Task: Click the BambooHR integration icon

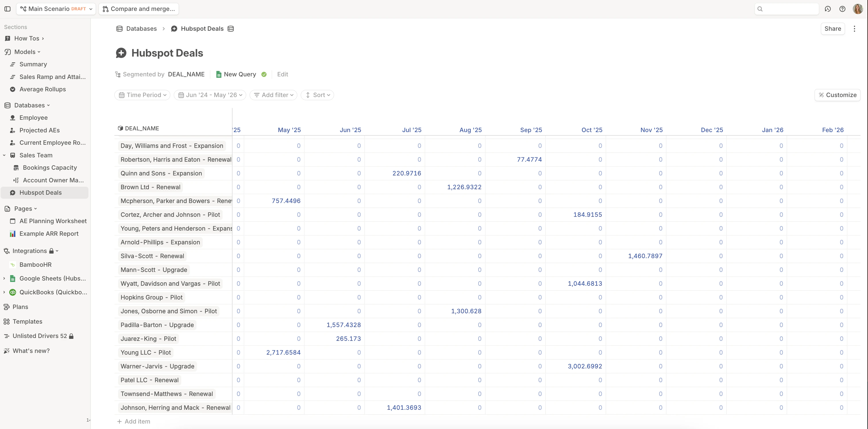Action: (12, 265)
